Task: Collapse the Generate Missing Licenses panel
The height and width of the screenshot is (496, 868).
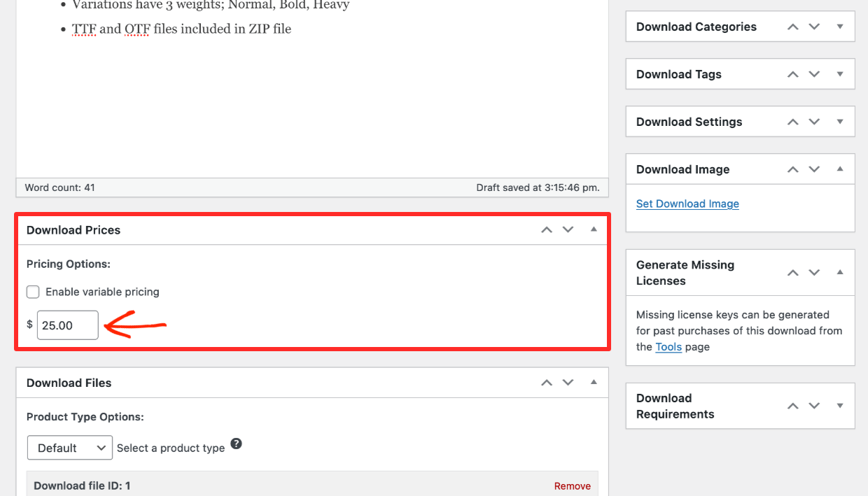Action: tap(840, 273)
